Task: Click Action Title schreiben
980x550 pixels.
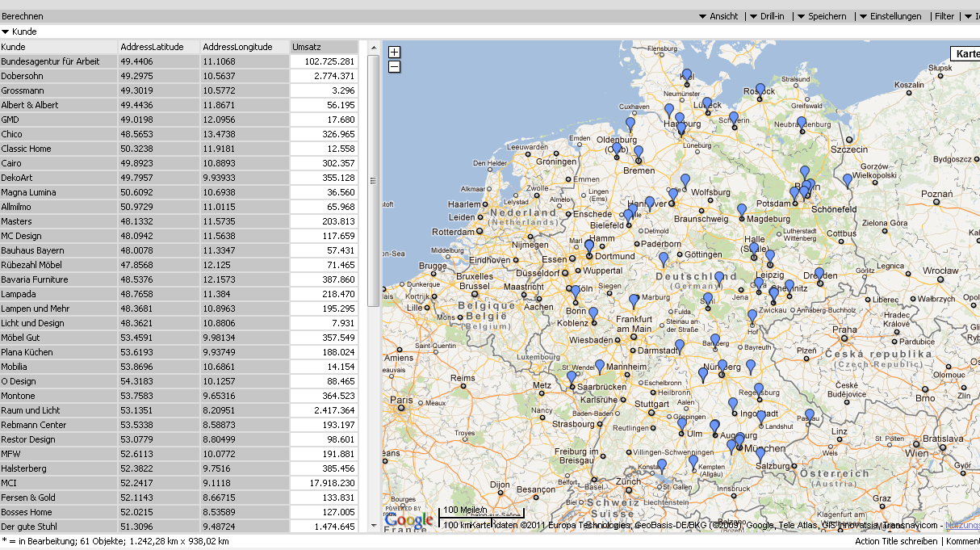Action: 896,541
